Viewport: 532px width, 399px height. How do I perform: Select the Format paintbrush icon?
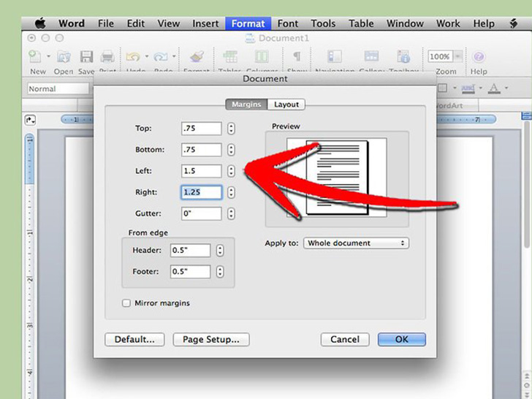coord(197,56)
